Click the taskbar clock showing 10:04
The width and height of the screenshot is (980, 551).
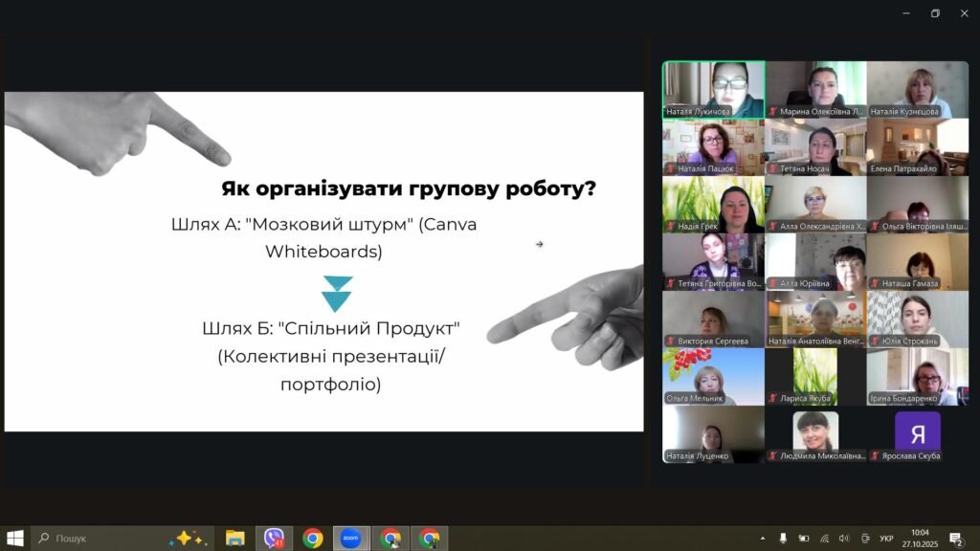pyautogui.click(x=920, y=538)
